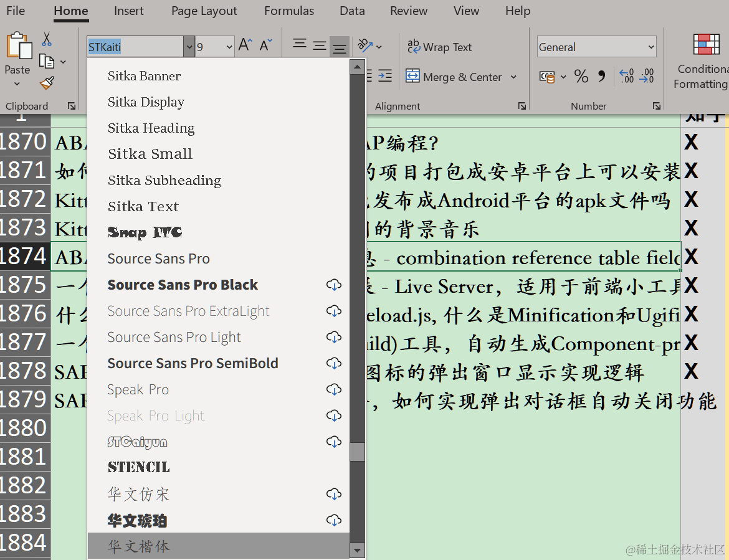
Task: Click the font list scroll up arrow
Action: point(357,67)
